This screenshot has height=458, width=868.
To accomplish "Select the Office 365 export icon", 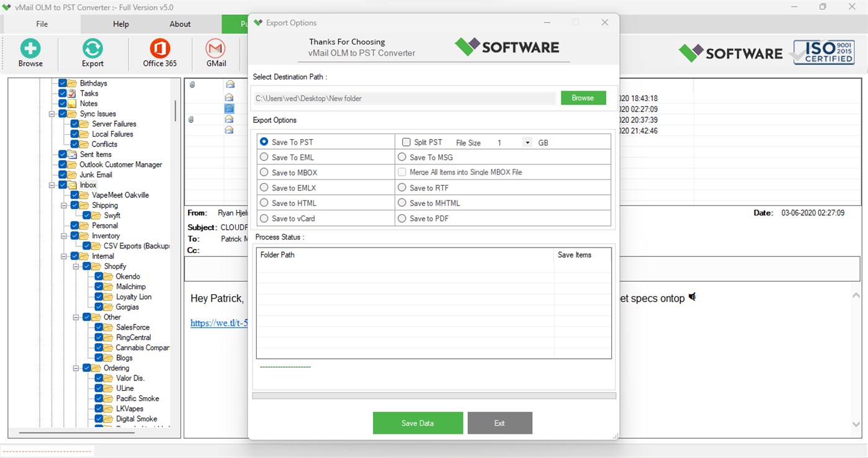I will click(x=159, y=53).
